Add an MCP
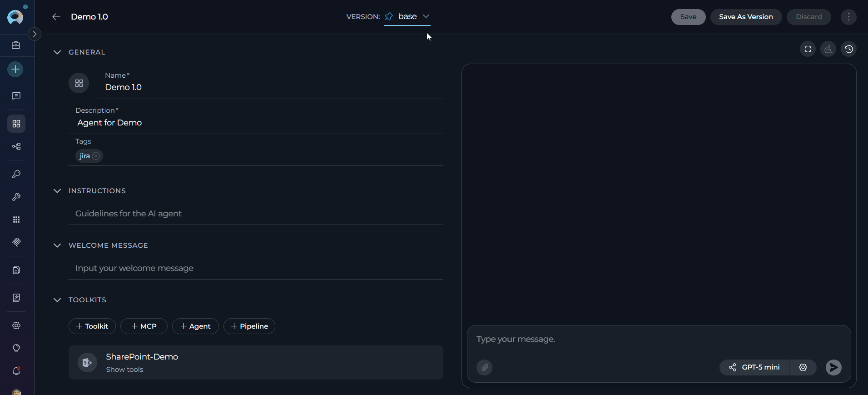 tap(144, 326)
